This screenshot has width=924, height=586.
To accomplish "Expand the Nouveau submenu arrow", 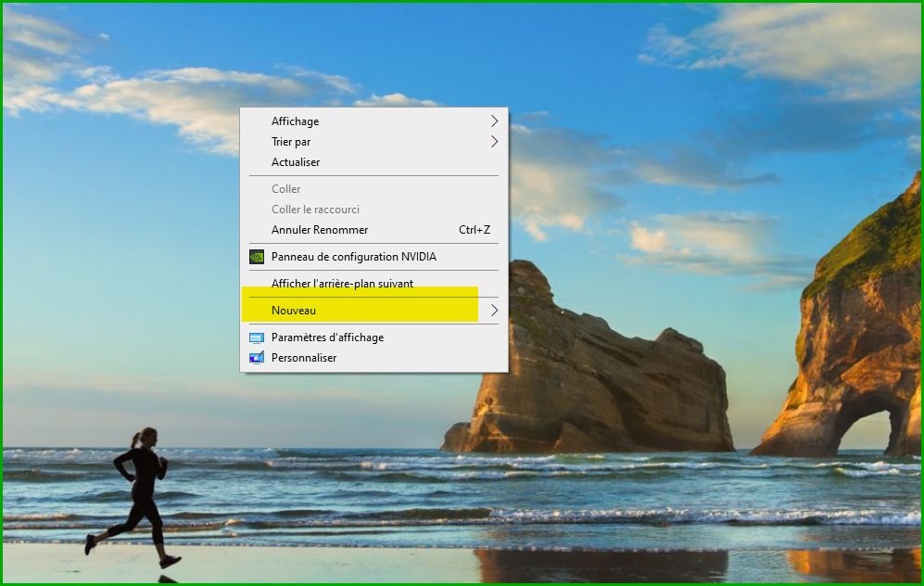I will 494,311.
